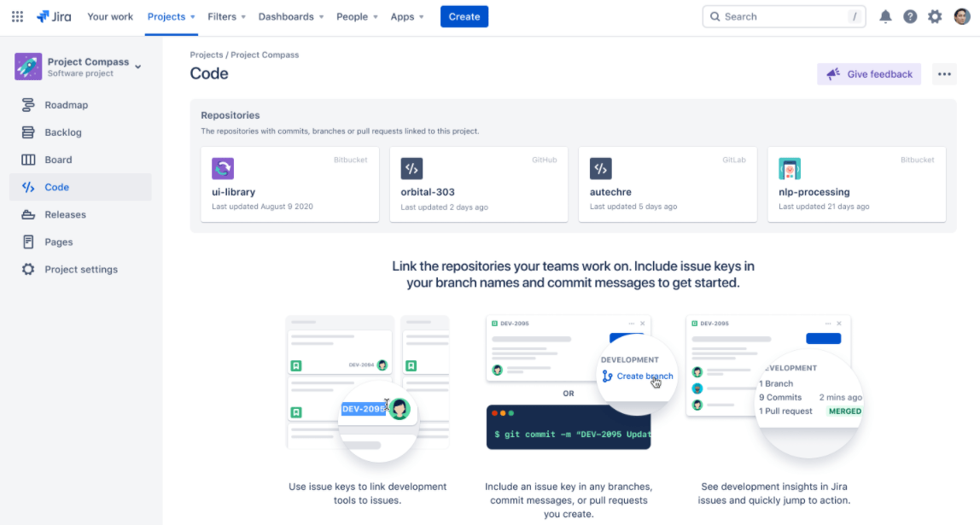Click the megaphone icon in Give feedback
The width and height of the screenshot is (980, 525).
click(x=833, y=74)
